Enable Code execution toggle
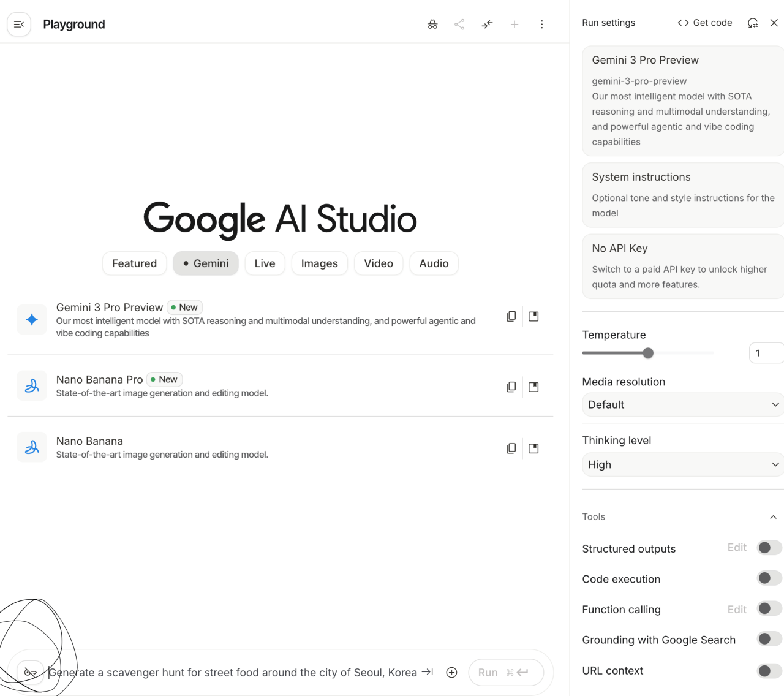 click(769, 578)
